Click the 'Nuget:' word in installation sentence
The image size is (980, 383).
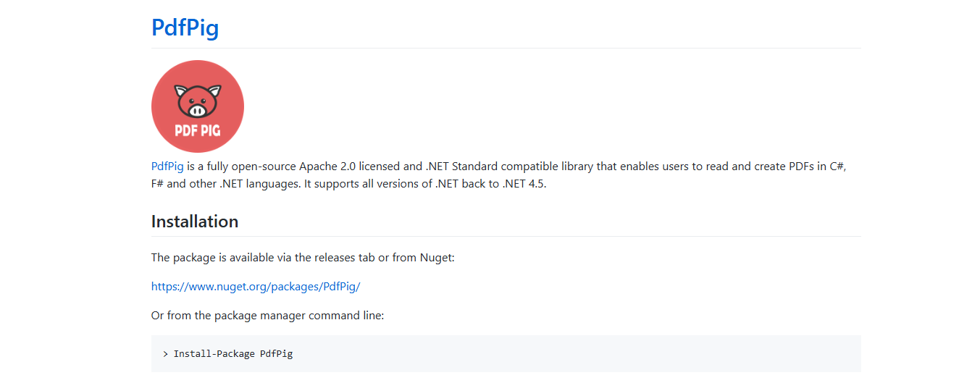pyautogui.click(x=437, y=258)
